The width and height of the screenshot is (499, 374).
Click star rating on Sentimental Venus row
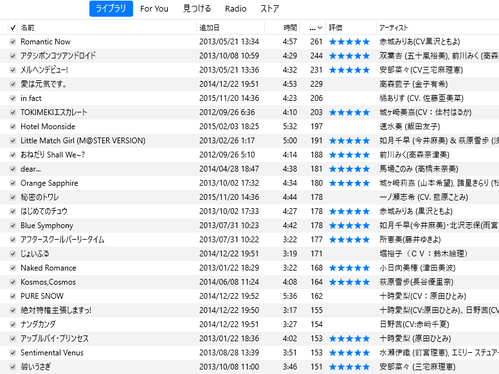[349, 353]
